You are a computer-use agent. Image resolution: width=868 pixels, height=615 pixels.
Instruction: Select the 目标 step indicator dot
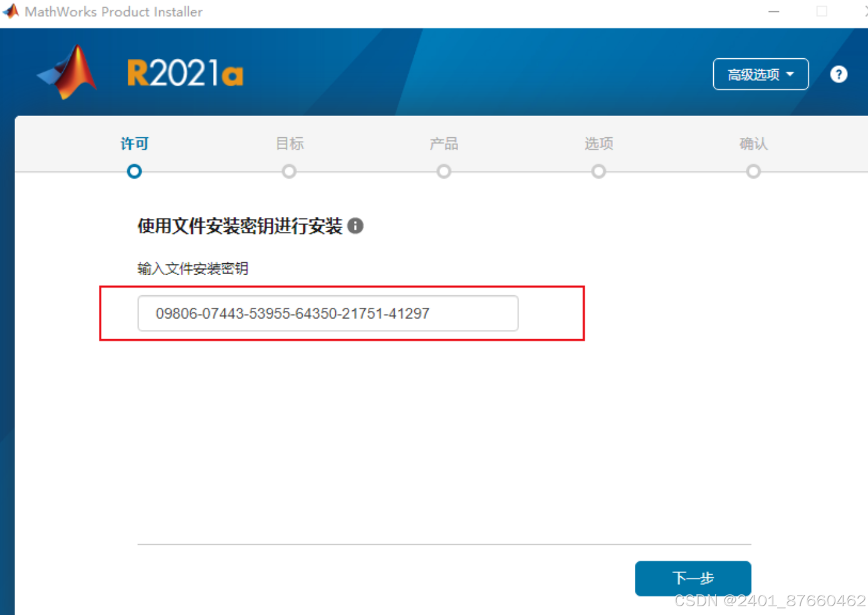289,171
